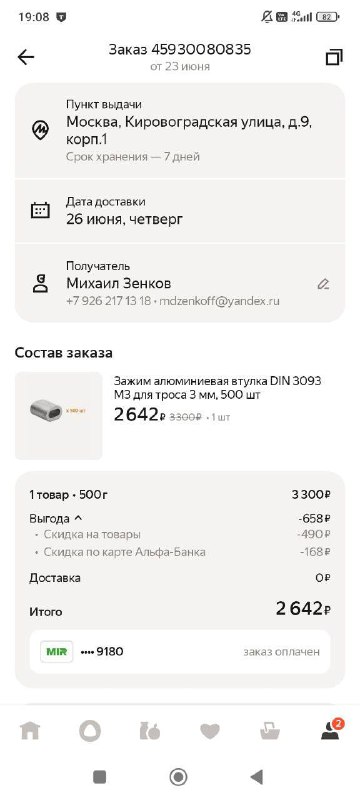
Task: Go back using the arrow icon
Action: [25, 57]
